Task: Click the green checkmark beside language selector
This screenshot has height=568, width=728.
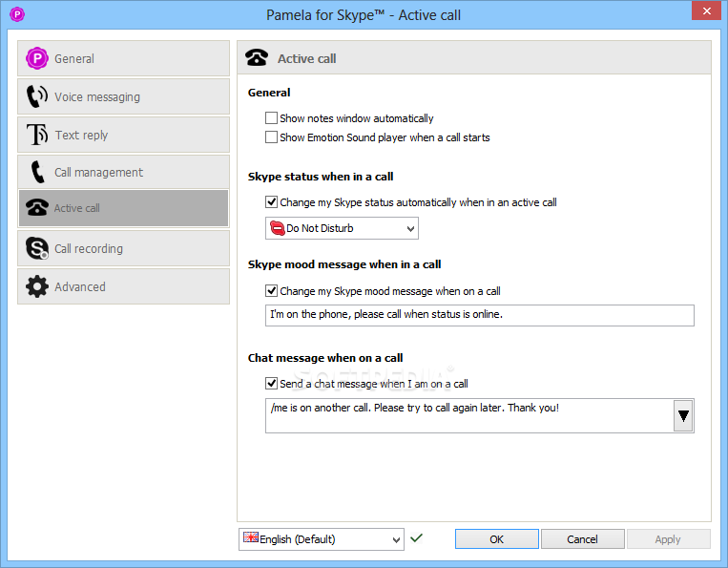Action: pos(417,538)
